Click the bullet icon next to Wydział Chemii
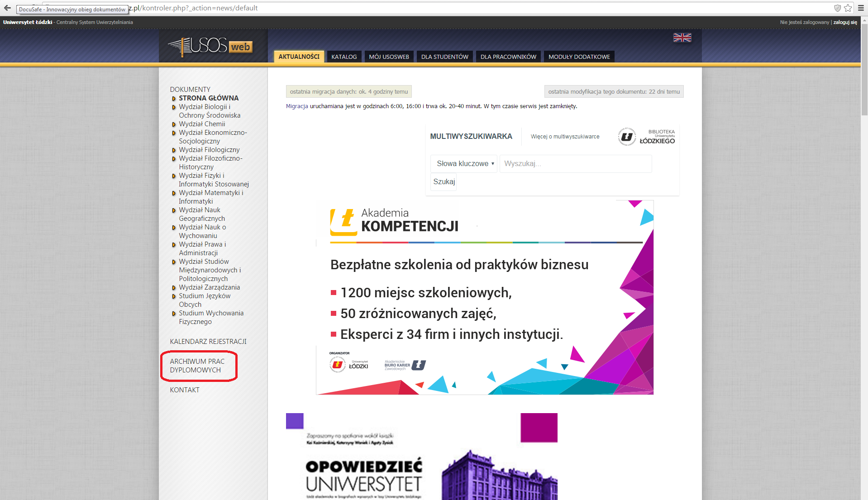 point(174,124)
